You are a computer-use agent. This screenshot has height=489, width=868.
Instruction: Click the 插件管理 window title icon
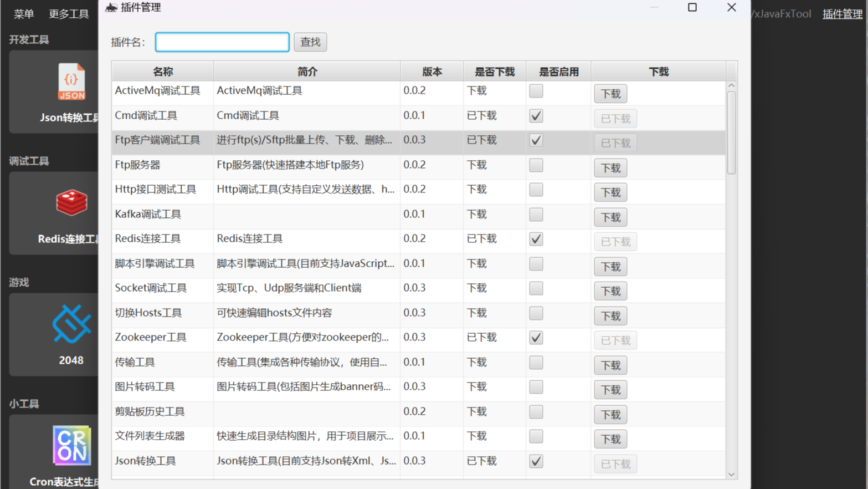111,7
